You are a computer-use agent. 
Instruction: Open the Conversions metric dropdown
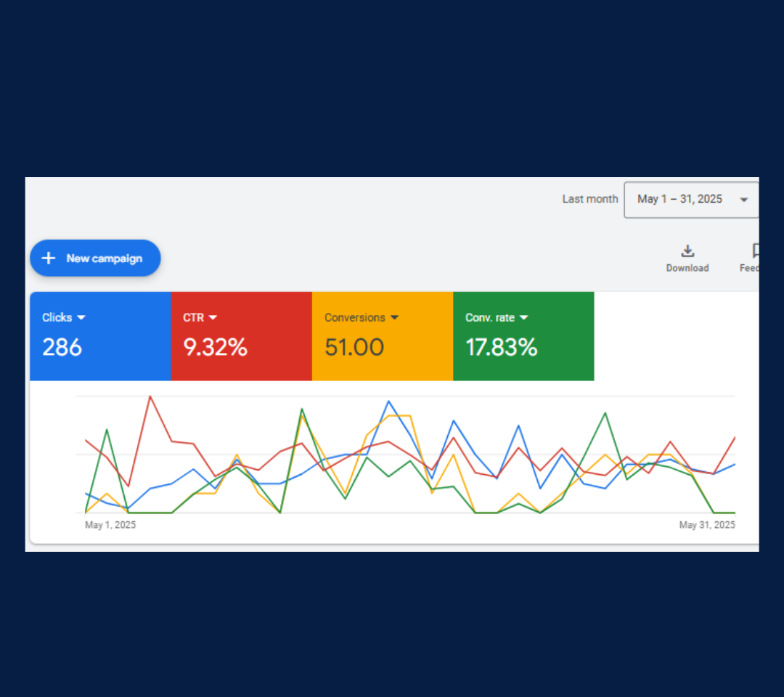[361, 317]
